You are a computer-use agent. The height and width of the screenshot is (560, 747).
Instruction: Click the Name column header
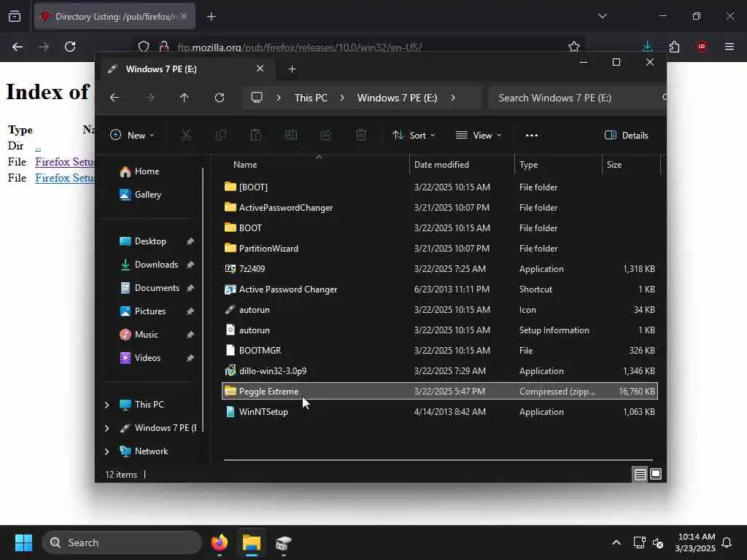tap(245, 164)
